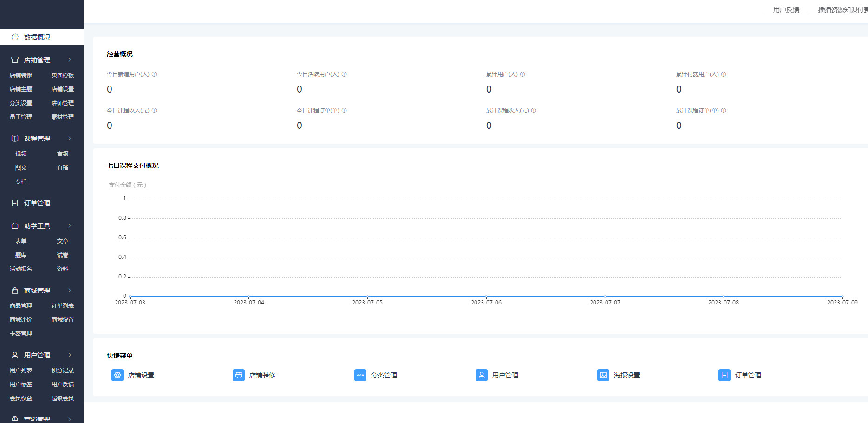Open 店铺装修 in the sidebar
This screenshot has width=868, height=423.
pos(21,75)
